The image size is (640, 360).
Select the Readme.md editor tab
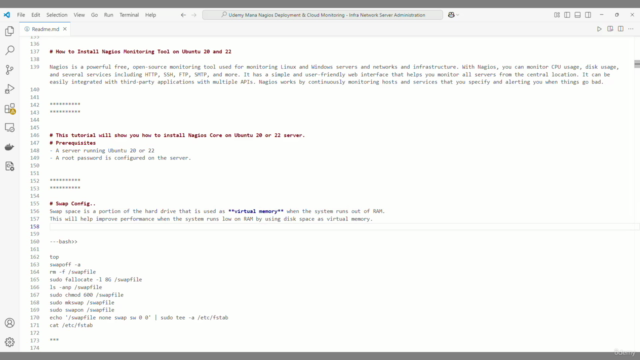(x=45, y=29)
